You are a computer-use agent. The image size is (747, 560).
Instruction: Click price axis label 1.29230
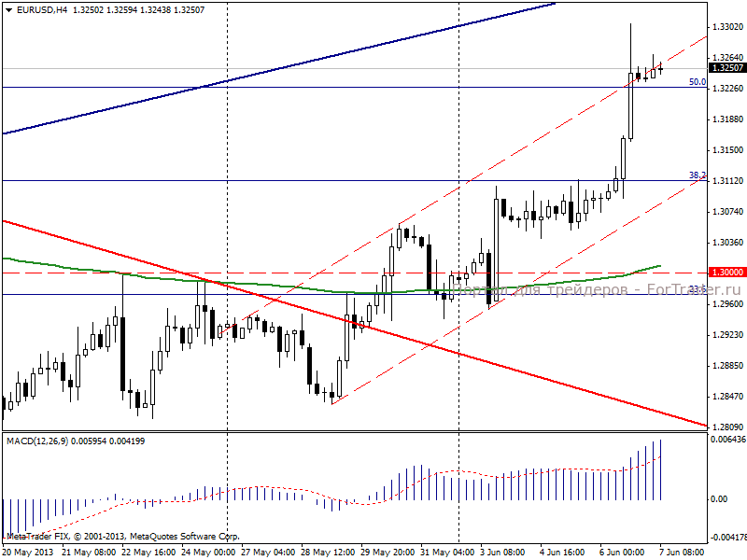[x=727, y=335]
